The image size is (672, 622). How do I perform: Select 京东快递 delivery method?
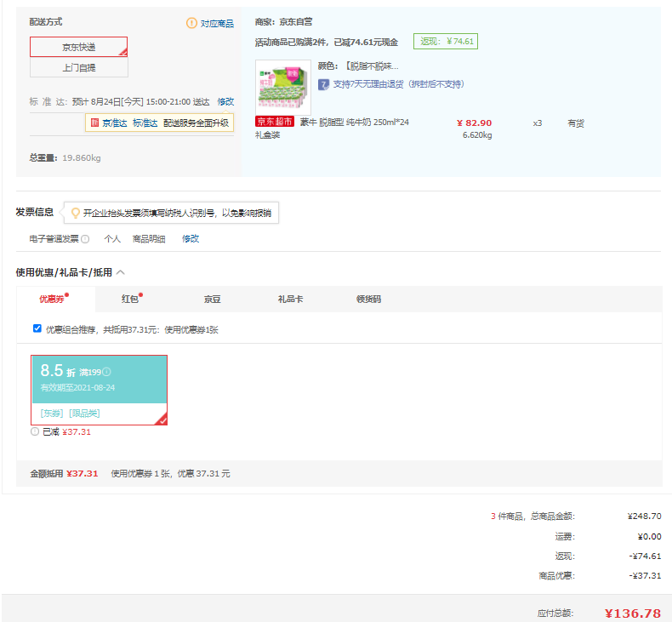click(78, 47)
